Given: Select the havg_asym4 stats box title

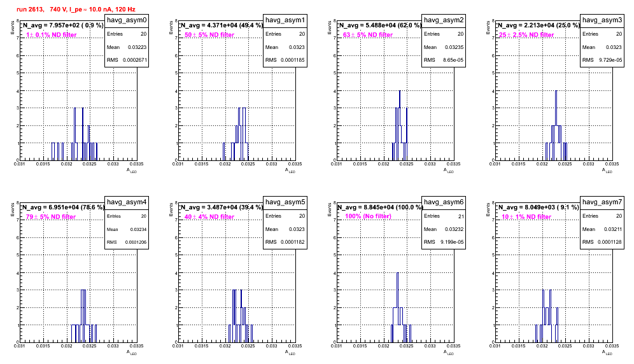Looking at the screenshot, I should (127, 202).
